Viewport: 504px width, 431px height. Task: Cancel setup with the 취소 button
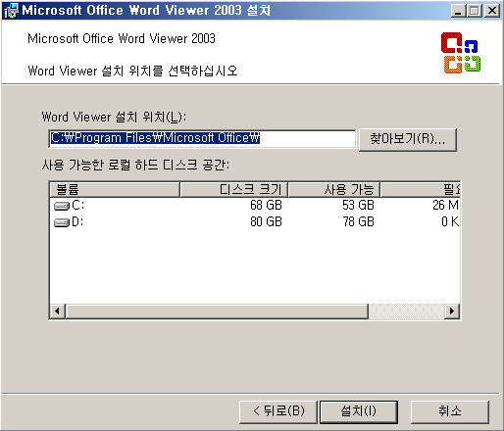[x=450, y=411]
